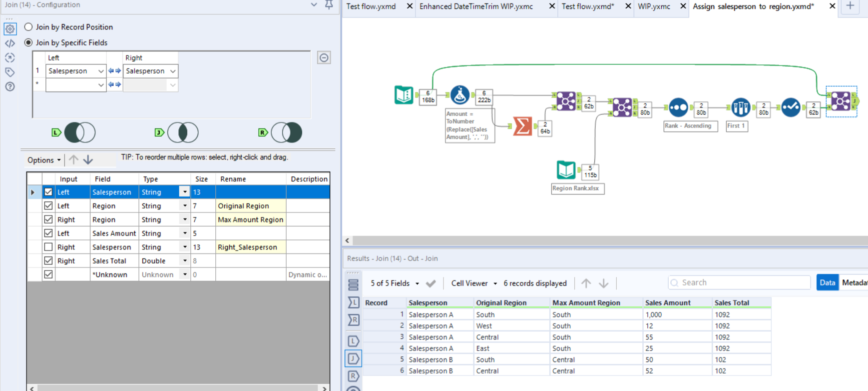Open the Left Salesperson join field dropdown
This screenshot has width=868, height=391.
tap(100, 71)
